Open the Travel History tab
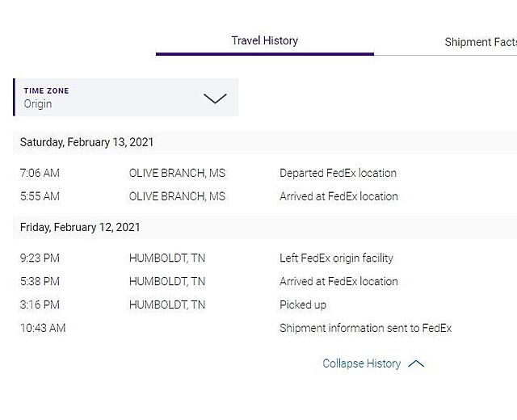Screen dimensions: 517x420 264,40
